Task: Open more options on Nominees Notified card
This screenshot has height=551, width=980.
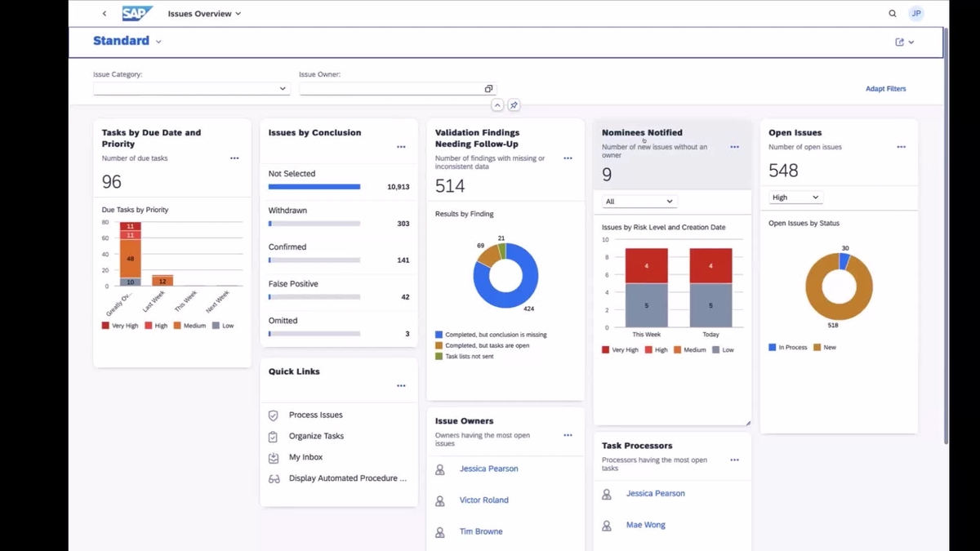Action: coord(734,147)
